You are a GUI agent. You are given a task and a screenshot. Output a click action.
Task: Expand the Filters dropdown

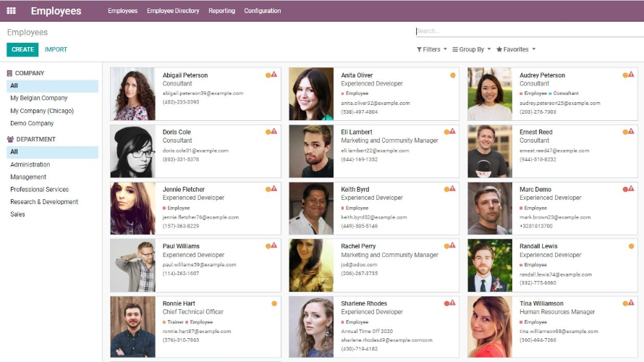click(432, 49)
